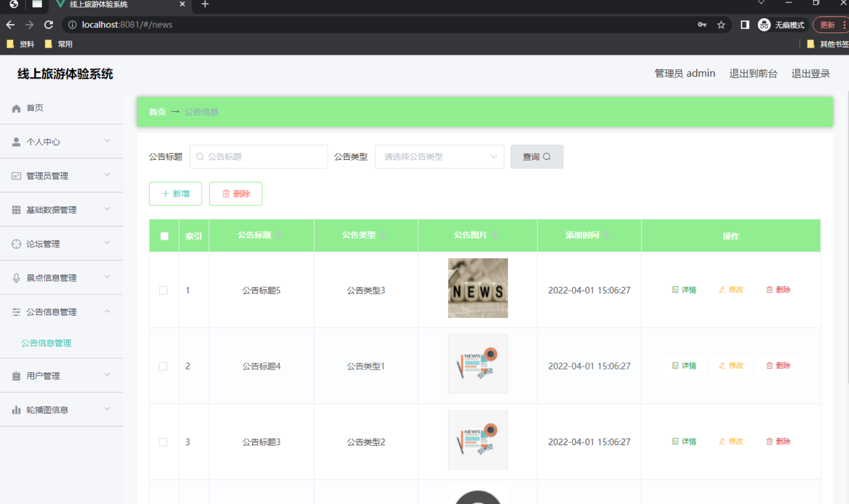Click the 查询 search button
The width and height of the screenshot is (849, 504).
click(536, 157)
